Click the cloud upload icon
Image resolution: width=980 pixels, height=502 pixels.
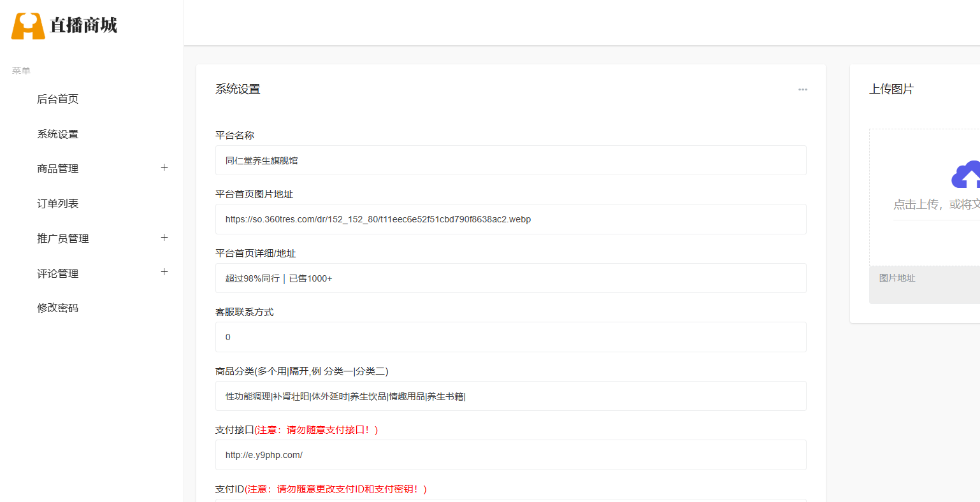tap(966, 175)
